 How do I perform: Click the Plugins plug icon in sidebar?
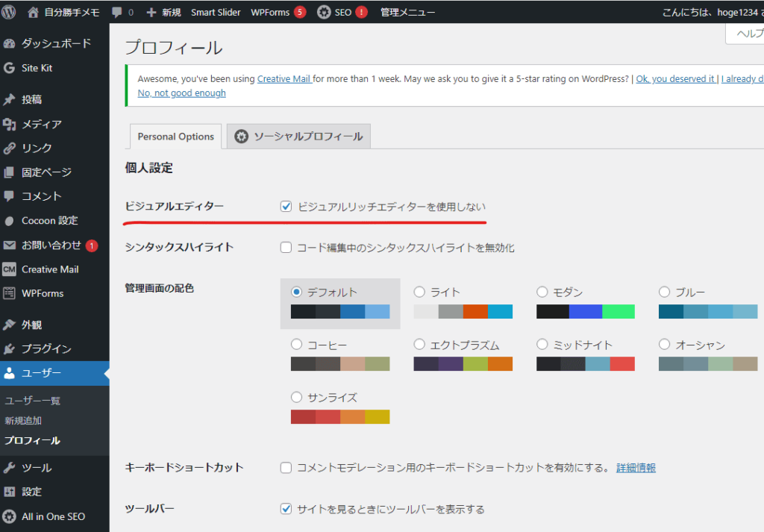(x=9, y=349)
